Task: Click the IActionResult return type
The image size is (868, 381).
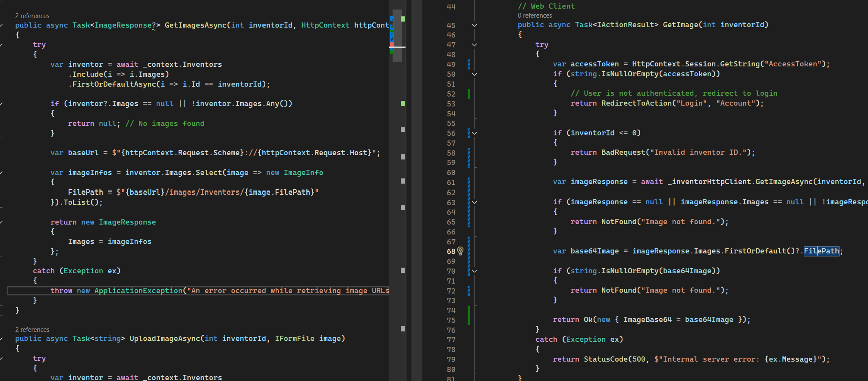Action: coord(626,25)
